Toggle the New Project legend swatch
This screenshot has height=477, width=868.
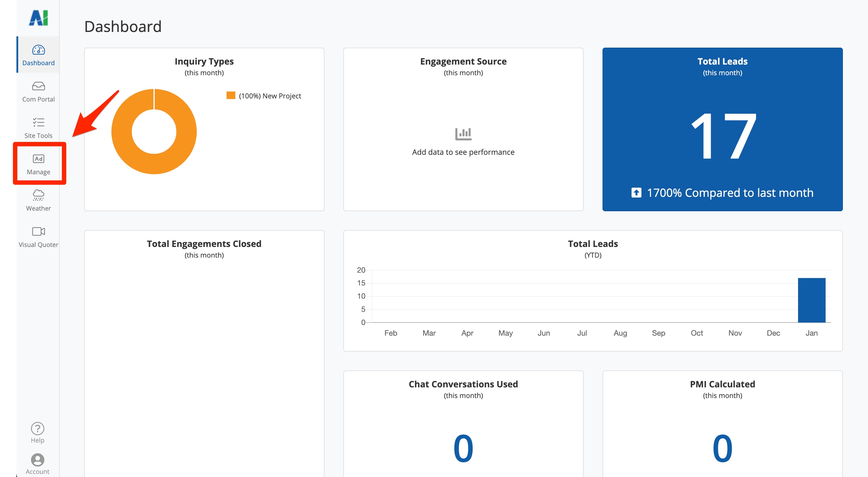pos(231,96)
